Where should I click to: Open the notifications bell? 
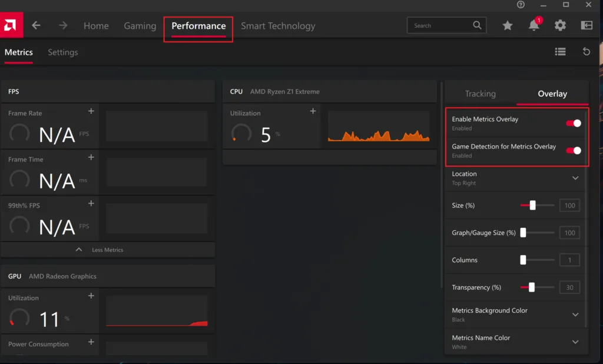pyautogui.click(x=534, y=25)
